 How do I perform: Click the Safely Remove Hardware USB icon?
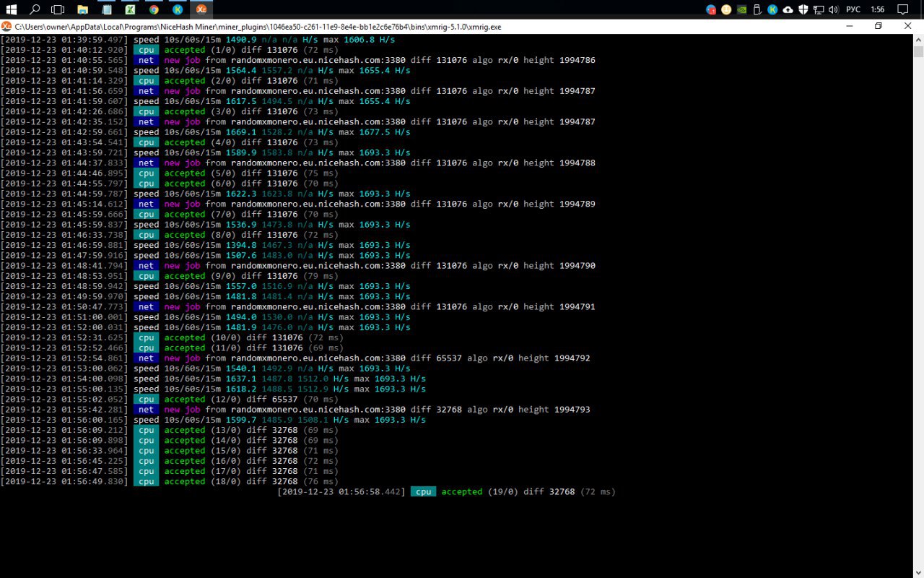point(757,9)
